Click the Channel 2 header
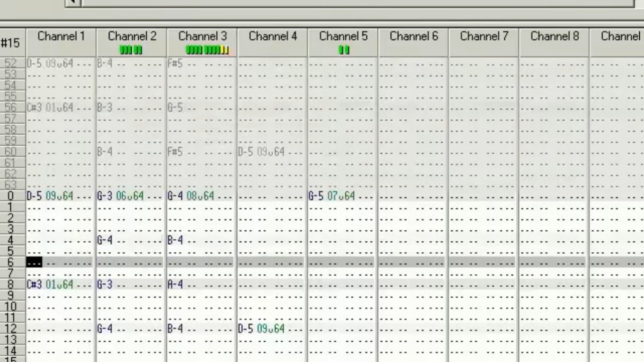Image resolution: width=644 pixels, height=362 pixels. [x=132, y=36]
